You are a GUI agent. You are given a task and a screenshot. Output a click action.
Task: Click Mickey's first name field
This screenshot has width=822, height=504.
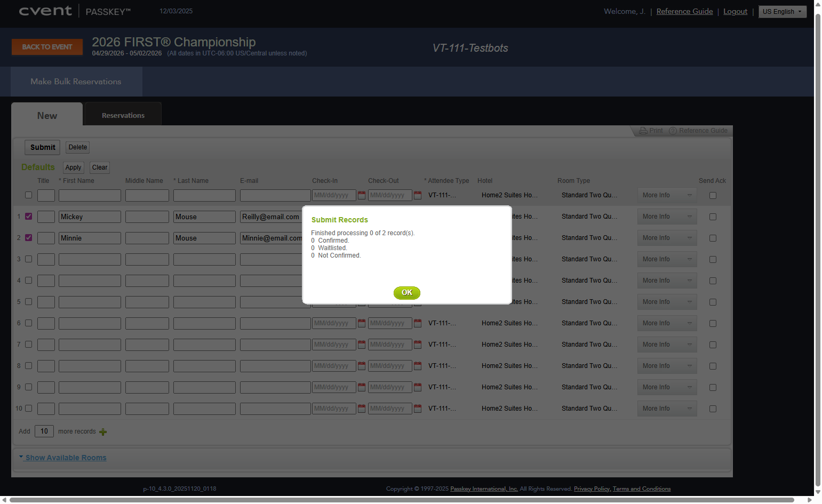pyautogui.click(x=90, y=217)
